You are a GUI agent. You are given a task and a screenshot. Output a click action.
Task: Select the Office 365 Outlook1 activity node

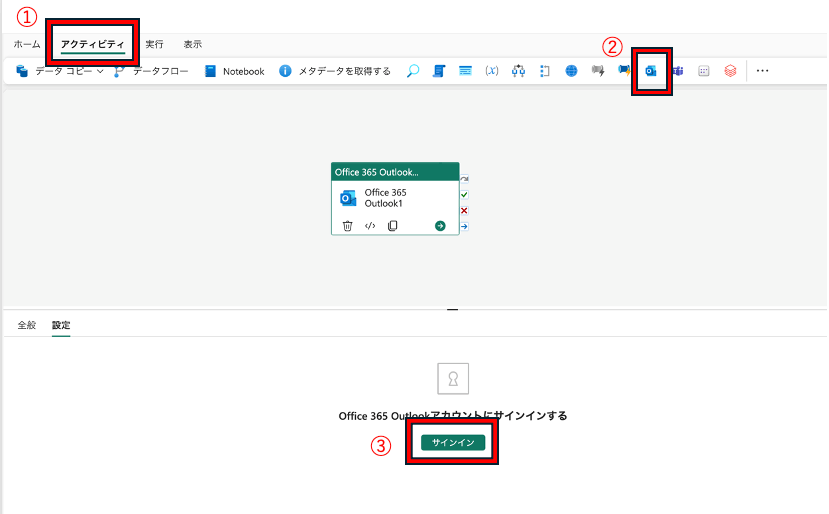[x=395, y=199]
